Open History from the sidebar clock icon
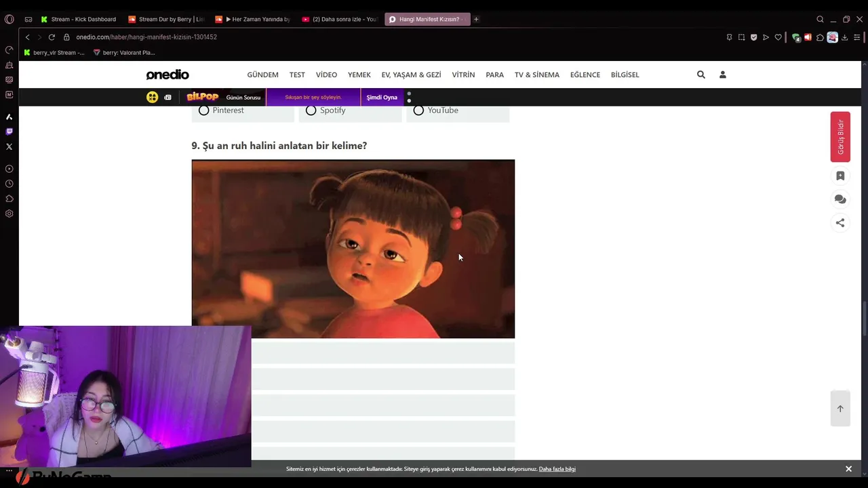 9,184
